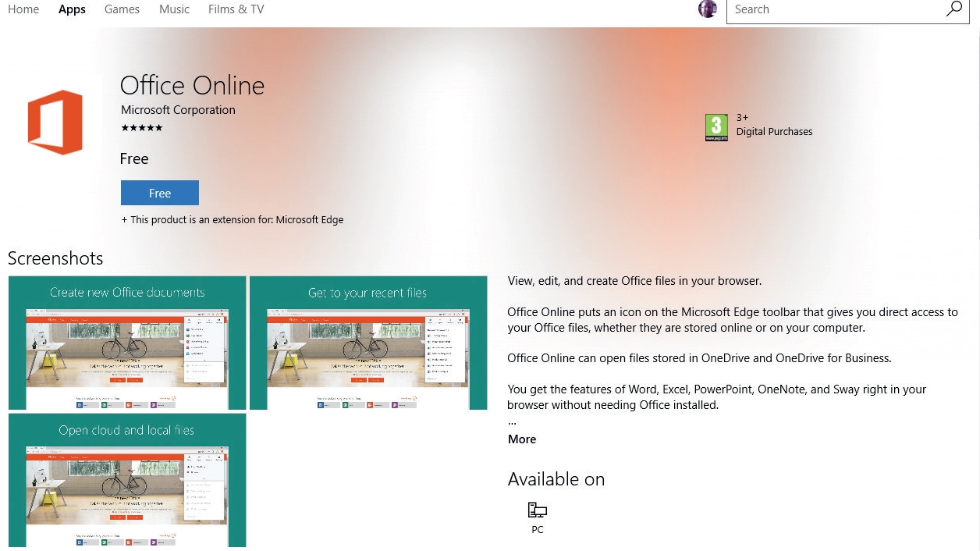980x551 pixels.
Task: Open 'Get to your recent files' screenshot
Action: (x=368, y=343)
